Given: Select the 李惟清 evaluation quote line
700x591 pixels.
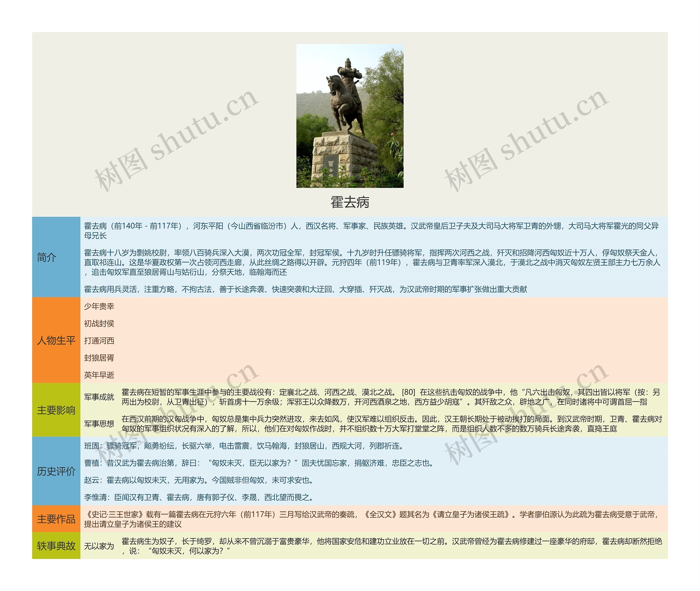Looking at the screenshot, I should tap(200, 497).
